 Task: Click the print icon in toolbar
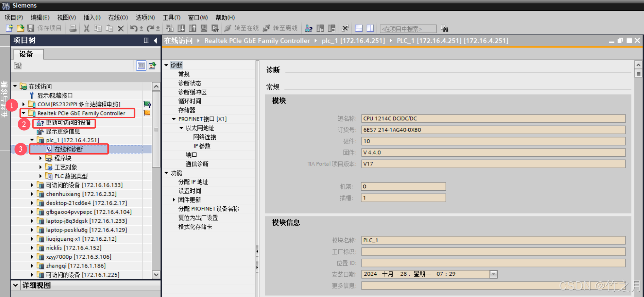(73, 28)
